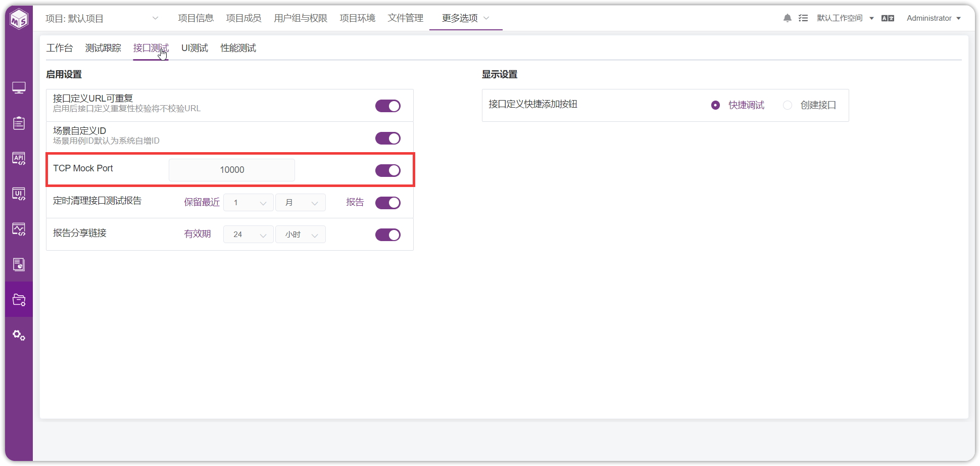980x466 pixels.
Task: Open the notification bell icon
Action: pos(787,18)
